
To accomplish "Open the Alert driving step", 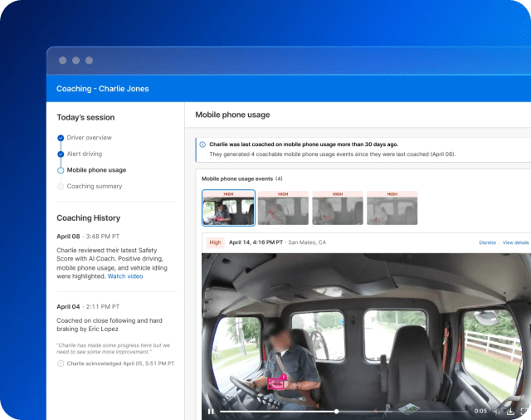I will tap(85, 154).
